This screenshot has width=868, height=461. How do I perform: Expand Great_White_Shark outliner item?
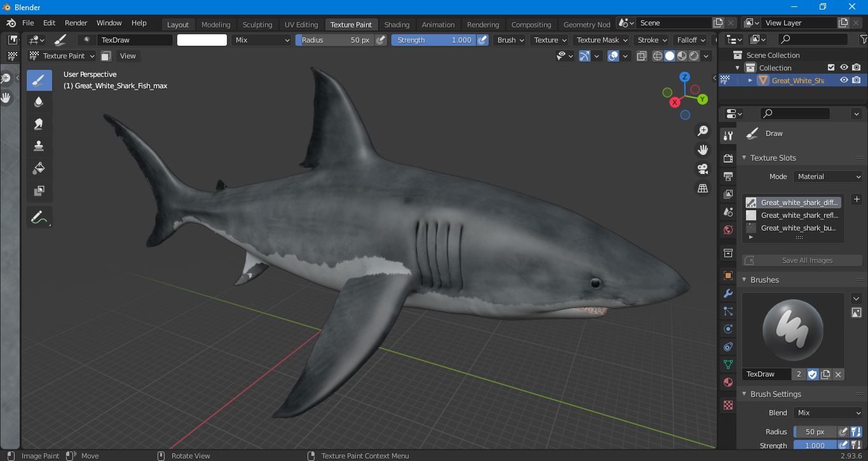point(750,81)
